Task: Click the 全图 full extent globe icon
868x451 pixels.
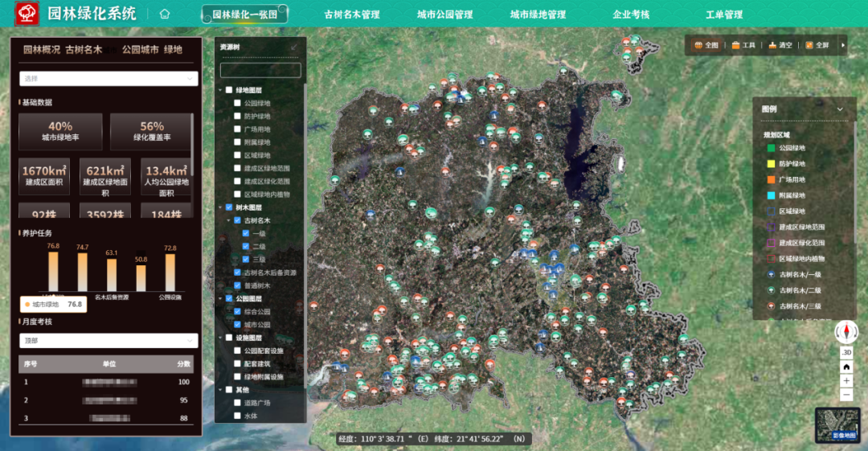Action: tap(698, 46)
